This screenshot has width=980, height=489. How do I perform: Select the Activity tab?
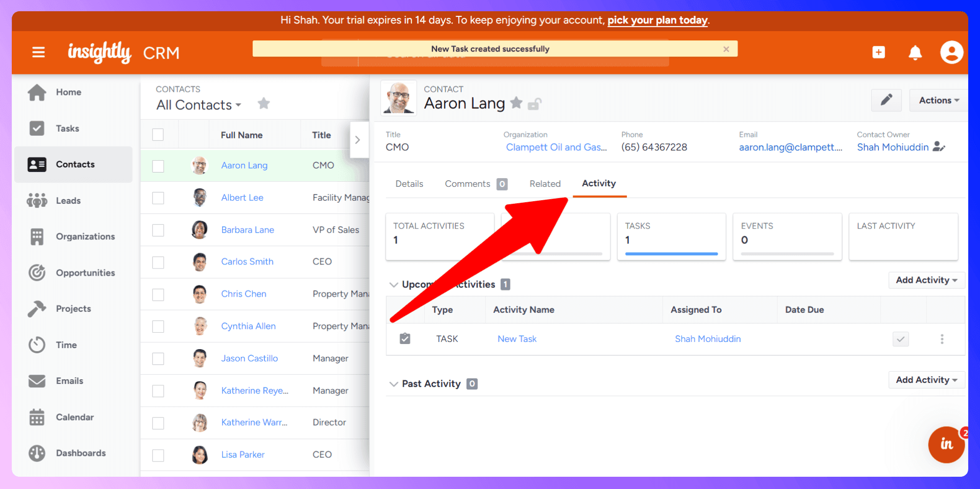(x=599, y=183)
